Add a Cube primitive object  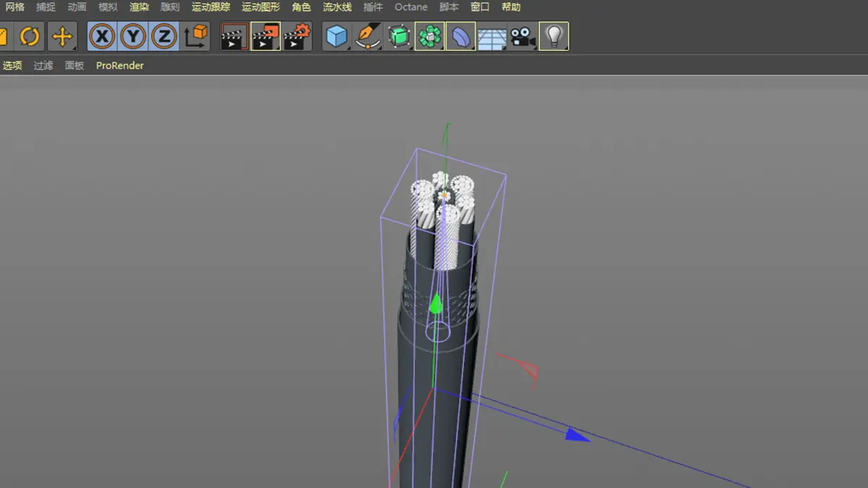pos(336,36)
